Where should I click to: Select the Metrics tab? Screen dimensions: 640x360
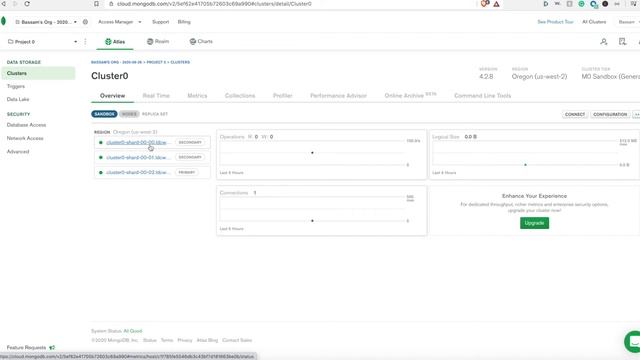coord(197,96)
